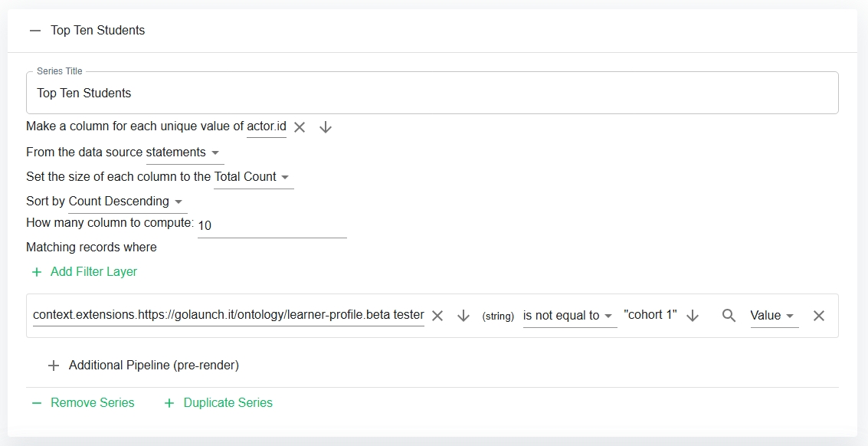Click the columns-to-compute number field
868x446 pixels.
coord(271,226)
